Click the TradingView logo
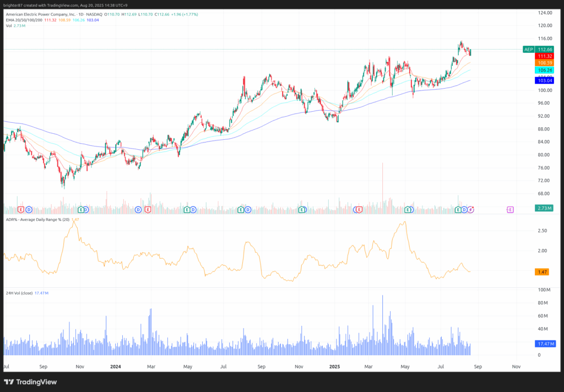 [30, 382]
